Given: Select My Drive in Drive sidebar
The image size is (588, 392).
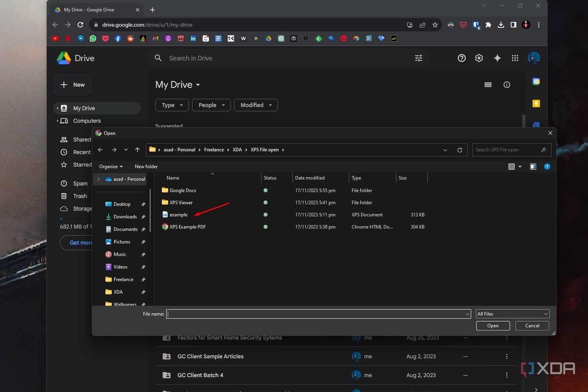Looking at the screenshot, I should tap(97, 108).
